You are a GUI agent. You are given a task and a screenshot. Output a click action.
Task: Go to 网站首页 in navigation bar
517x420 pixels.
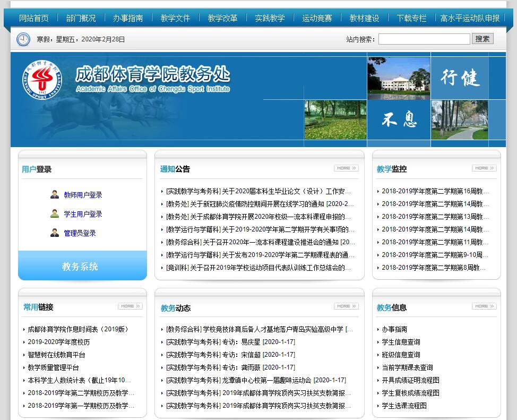(x=34, y=18)
